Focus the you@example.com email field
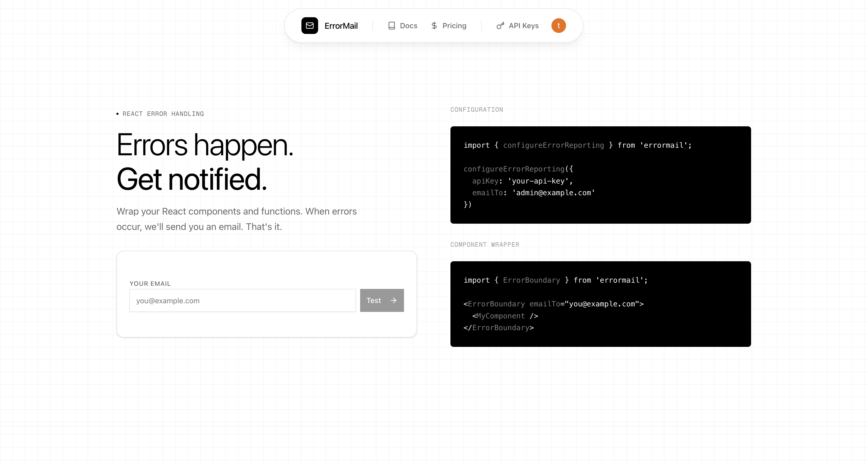This screenshot has width=868, height=463. [x=242, y=300]
